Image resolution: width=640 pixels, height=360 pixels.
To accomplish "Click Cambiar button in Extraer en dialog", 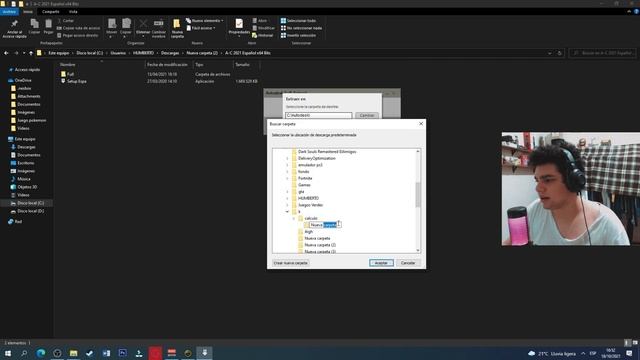I will [367, 116].
